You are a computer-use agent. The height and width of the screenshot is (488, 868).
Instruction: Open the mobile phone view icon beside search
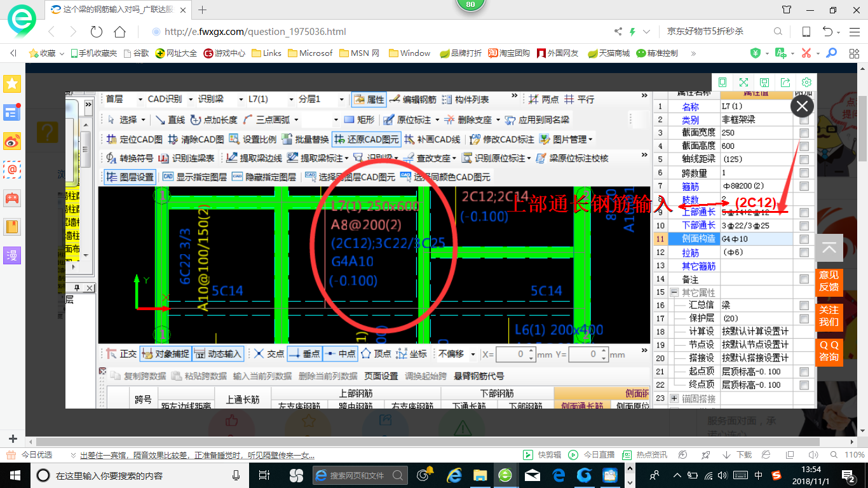pos(806,31)
